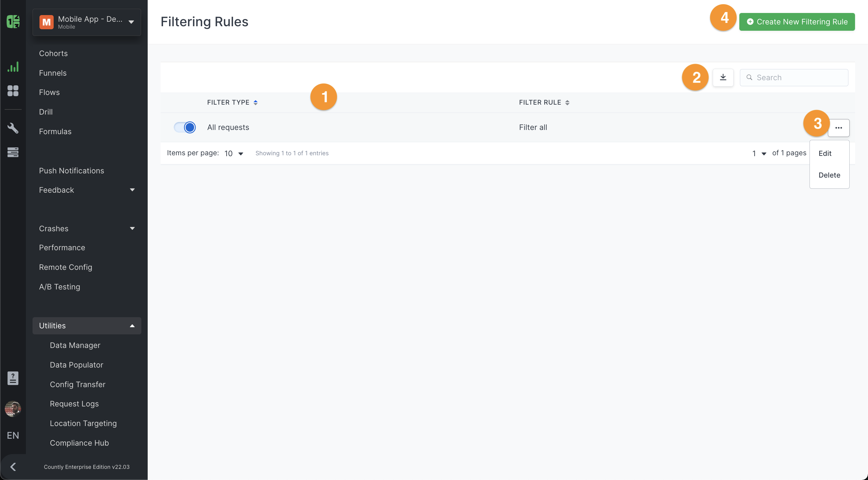Open A/B Testing
The width and height of the screenshot is (868, 480).
pyautogui.click(x=60, y=286)
